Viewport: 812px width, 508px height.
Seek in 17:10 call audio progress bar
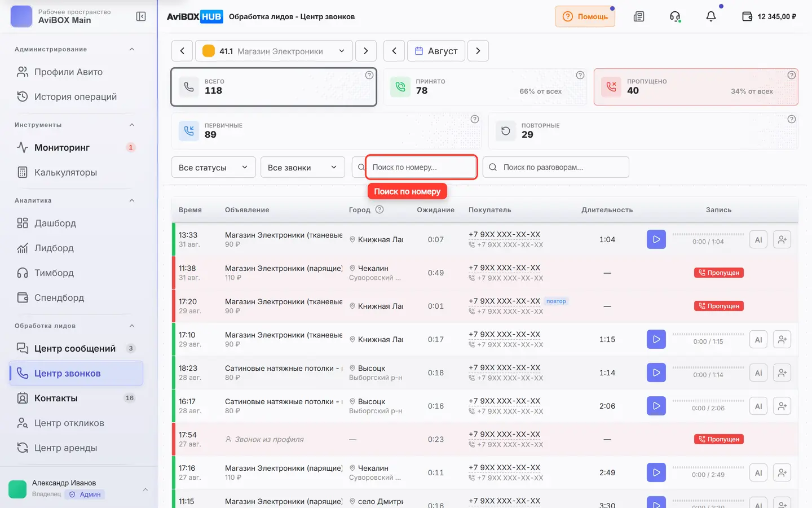pos(708,334)
